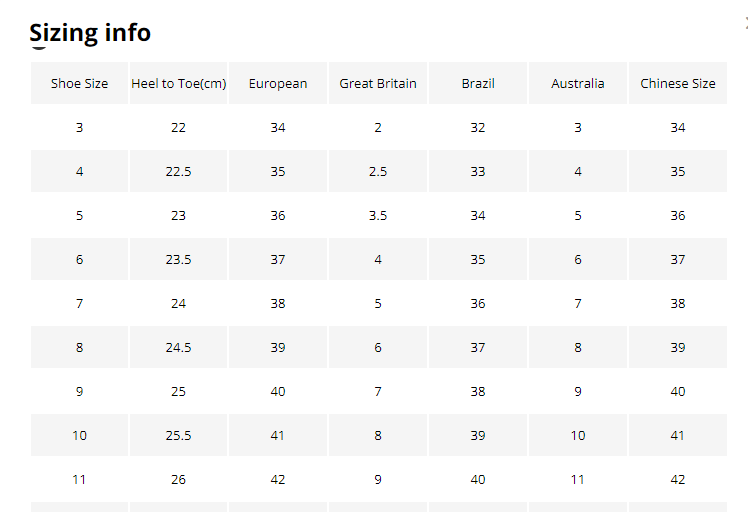Viewport: 748px width, 525px height.
Task: Click the 22.5 heel to toe cell
Action: 178,172
